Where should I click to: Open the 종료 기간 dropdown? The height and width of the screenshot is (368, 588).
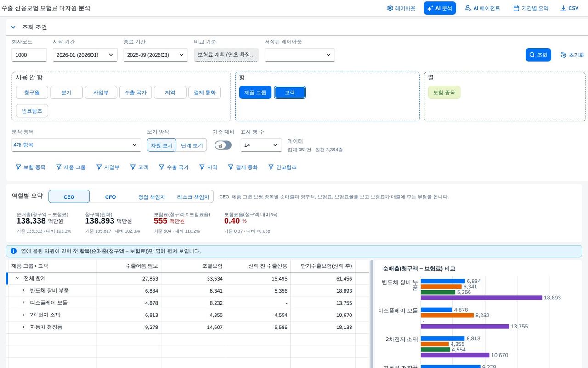(x=156, y=55)
